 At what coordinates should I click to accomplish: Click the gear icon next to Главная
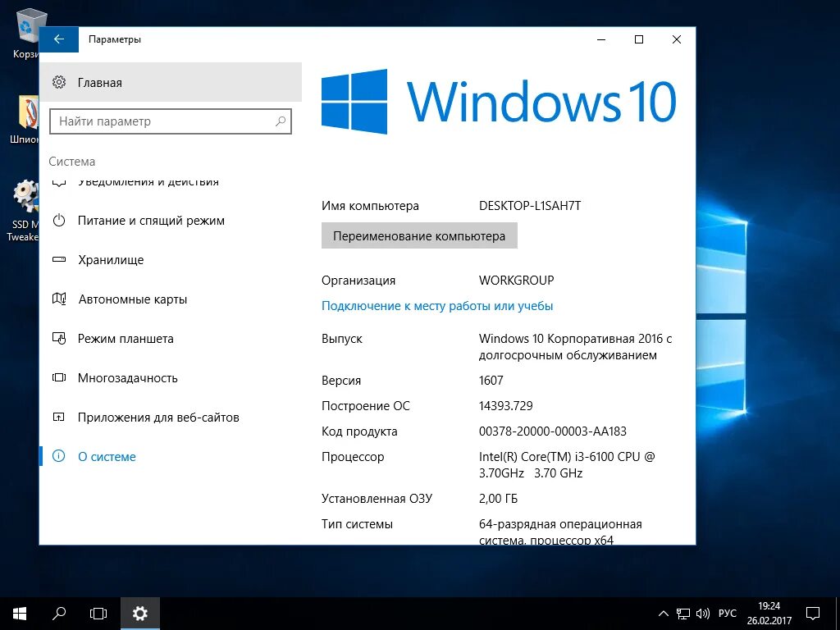coord(59,83)
